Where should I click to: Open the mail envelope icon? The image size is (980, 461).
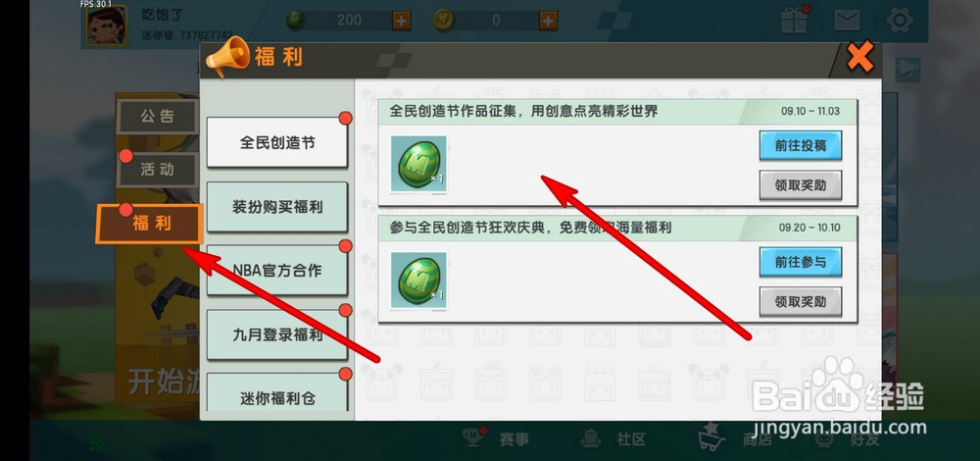tap(847, 20)
